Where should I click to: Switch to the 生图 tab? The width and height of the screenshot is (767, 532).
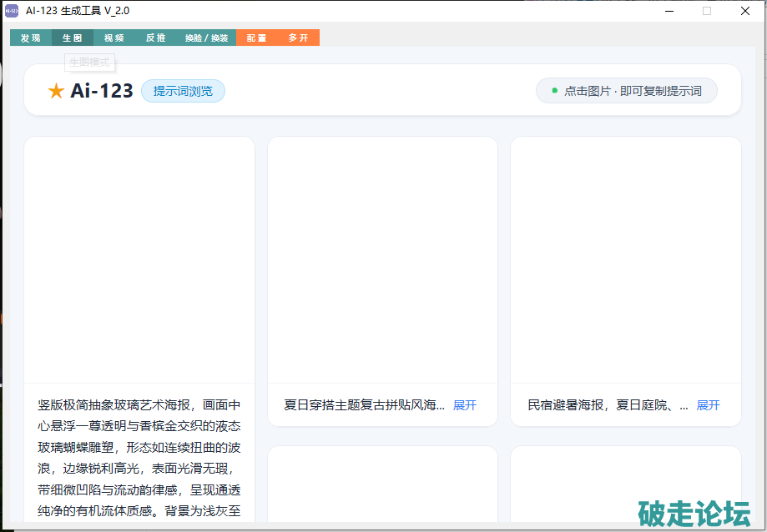73,38
